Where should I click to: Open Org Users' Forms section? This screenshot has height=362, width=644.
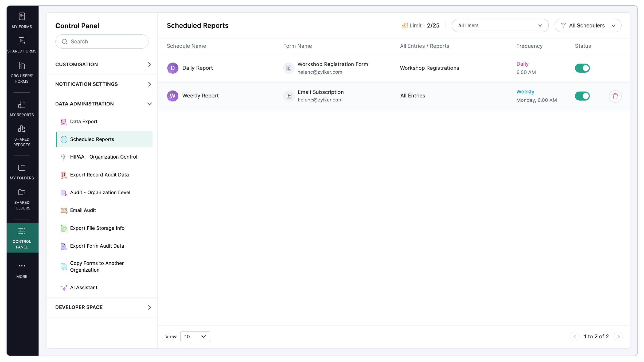pyautogui.click(x=22, y=72)
